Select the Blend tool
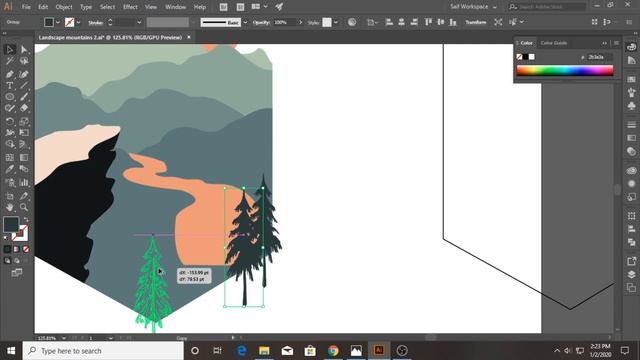The width and height of the screenshot is (640, 360). (24, 169)
